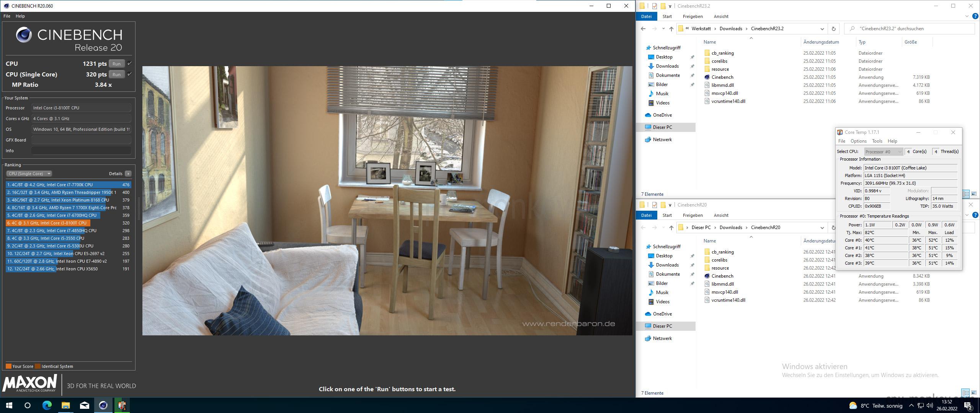
Task: Open the CPU (Single Core) ranking dropdown
Action: (29, 174)
